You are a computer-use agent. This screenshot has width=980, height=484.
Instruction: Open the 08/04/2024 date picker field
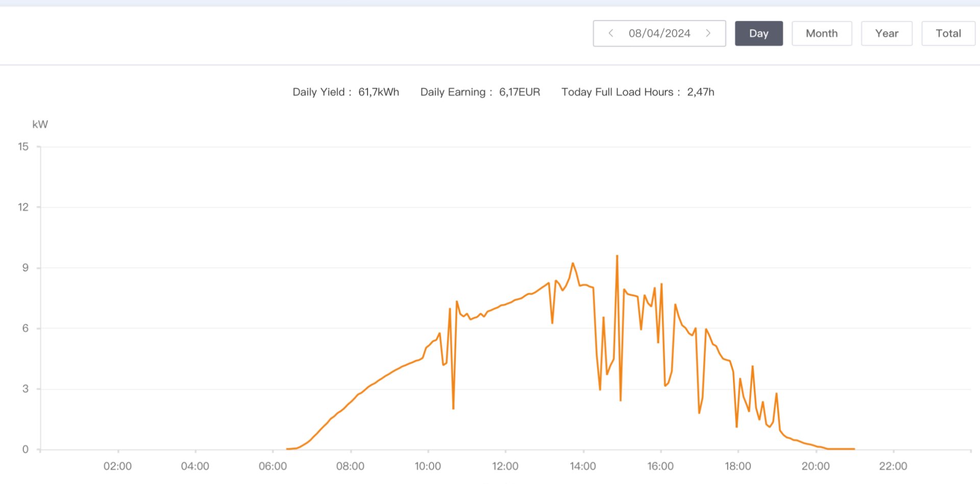pyautogui.click(x=659, y=33)
